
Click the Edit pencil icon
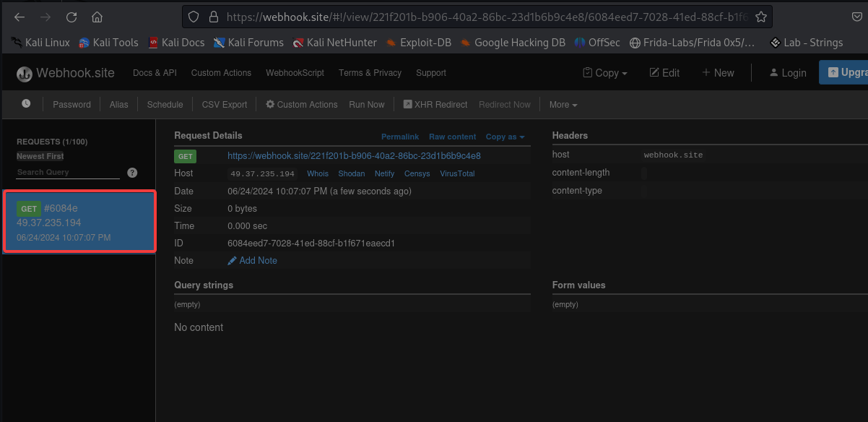(x=653, y=72)
